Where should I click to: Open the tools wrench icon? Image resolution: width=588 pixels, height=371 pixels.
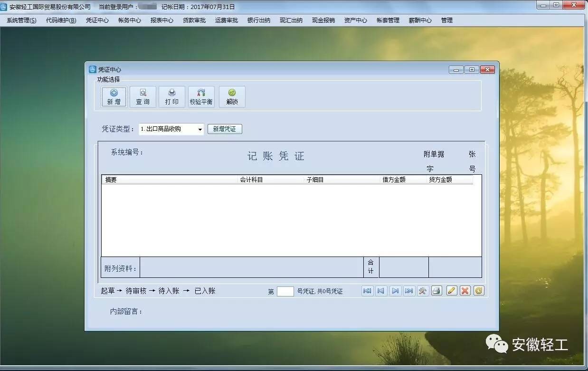[423, 291]
